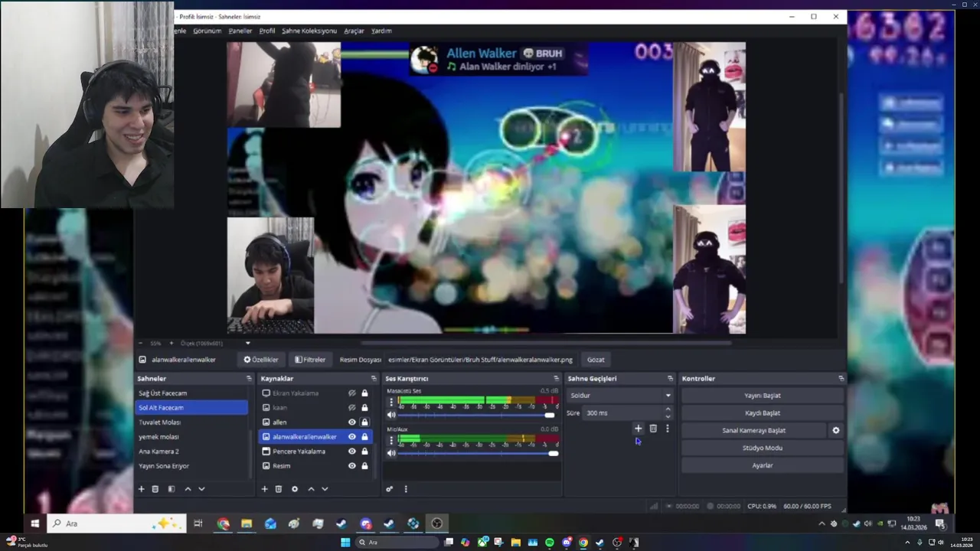Click Gözat to browse image file
The height and width of the screenshot is (551, 980).
click(596, 360)
